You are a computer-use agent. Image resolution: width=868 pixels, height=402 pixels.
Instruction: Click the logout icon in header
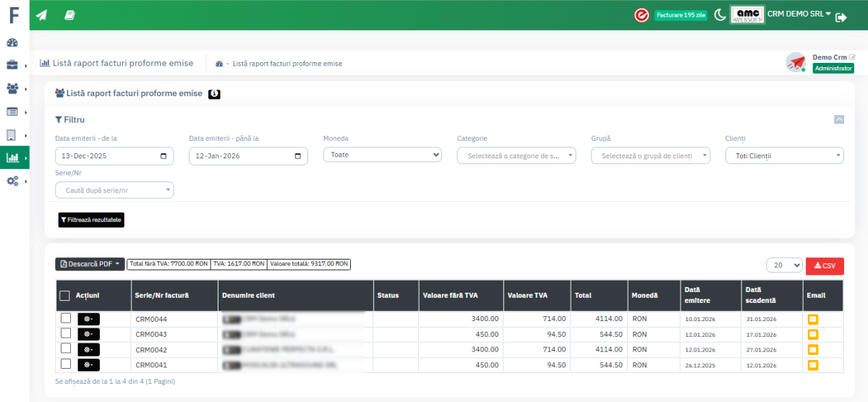[841, 18]
